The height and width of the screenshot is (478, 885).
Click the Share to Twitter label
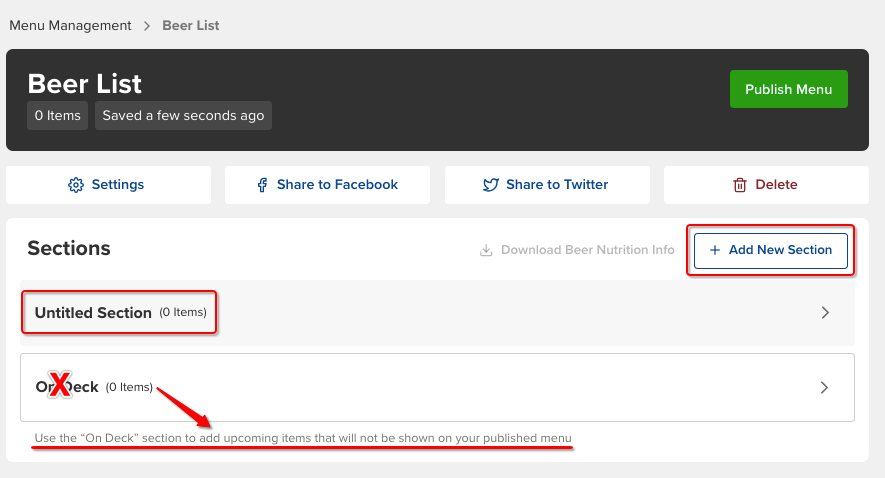(557, 185)
